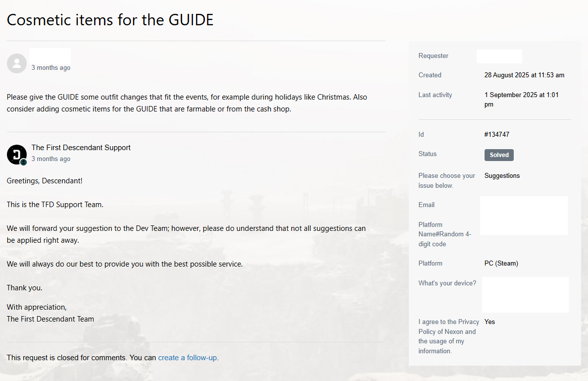This screenshot has height=381, width=588.
Task: Click the ticket Id #134747
Action: (x=497, y=134)
